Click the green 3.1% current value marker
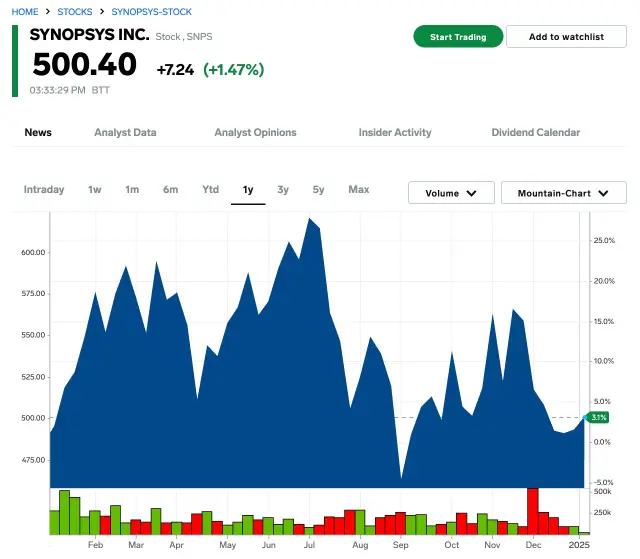The height and width of the screenshot is (559, 640). tap(598, 417)
